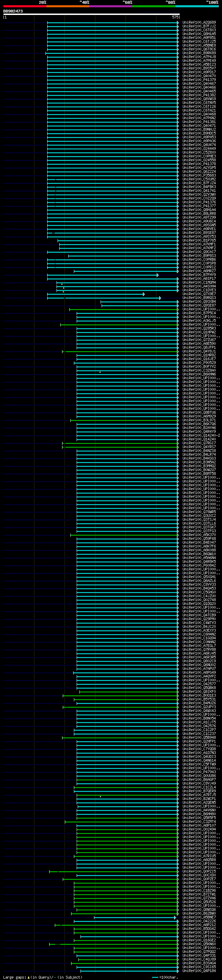Click the cyan ~100% identity legend segment
The width and height of the screenshot is (222, 980).
point(197,6)
